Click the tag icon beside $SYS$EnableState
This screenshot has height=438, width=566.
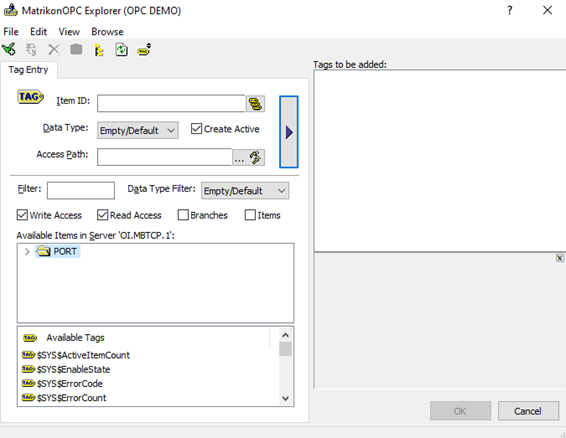pyautogui.click(x=28, y=369)
